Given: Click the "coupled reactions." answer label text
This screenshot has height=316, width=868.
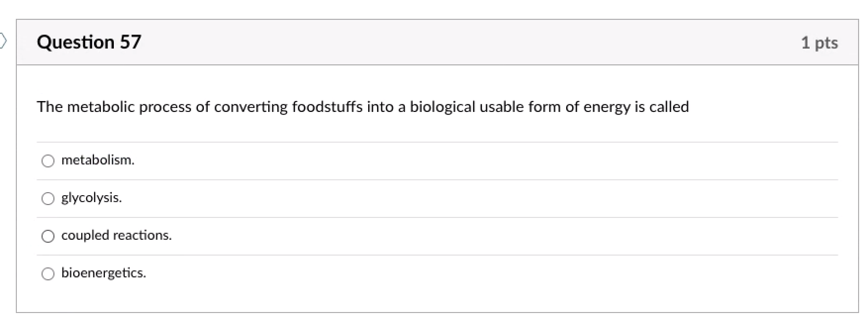Looking at the screenshot, I should [x=116, y=235].
